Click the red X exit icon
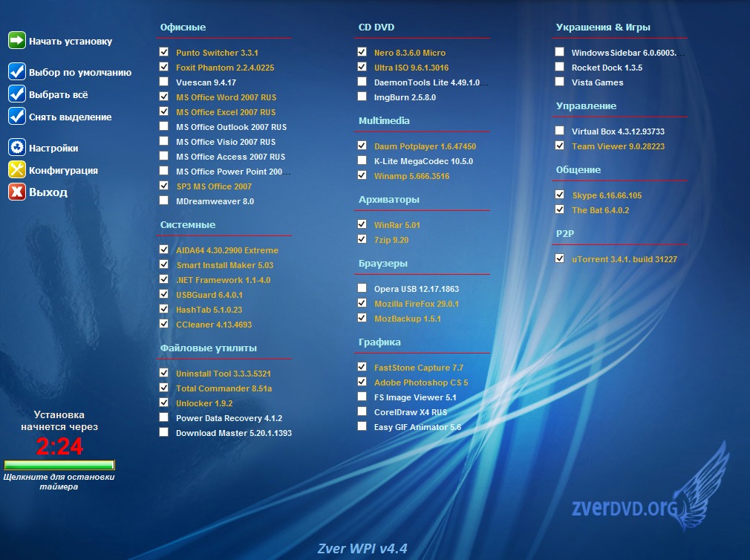This screenshot has width=750, height=560. coord(17,192)
